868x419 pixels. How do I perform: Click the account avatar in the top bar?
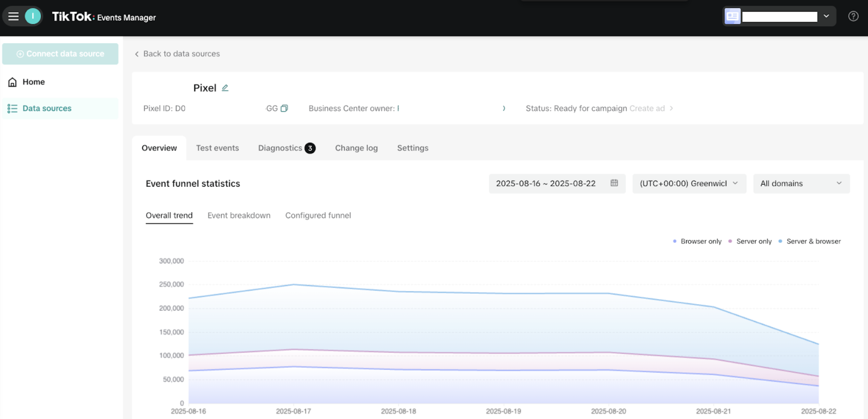(33, 16)
